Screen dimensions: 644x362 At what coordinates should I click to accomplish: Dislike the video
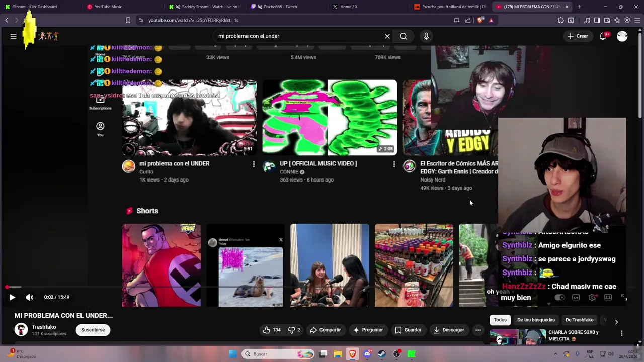coord(294,330)
